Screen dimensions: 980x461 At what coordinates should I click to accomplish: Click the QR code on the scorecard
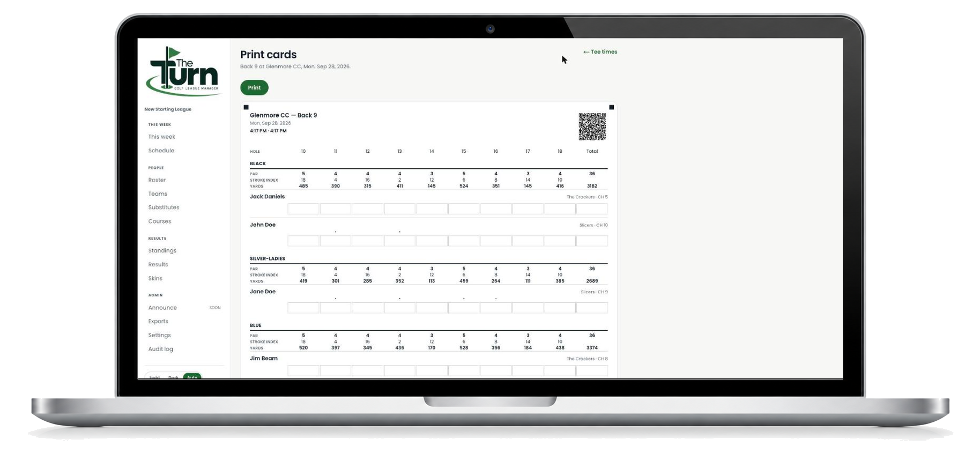(592, 127)
